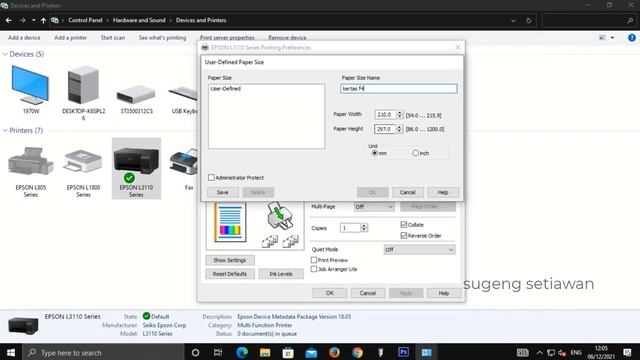The image size is (640, 360).
Task: Enable Print Preview checkbox
Action: 313,260
